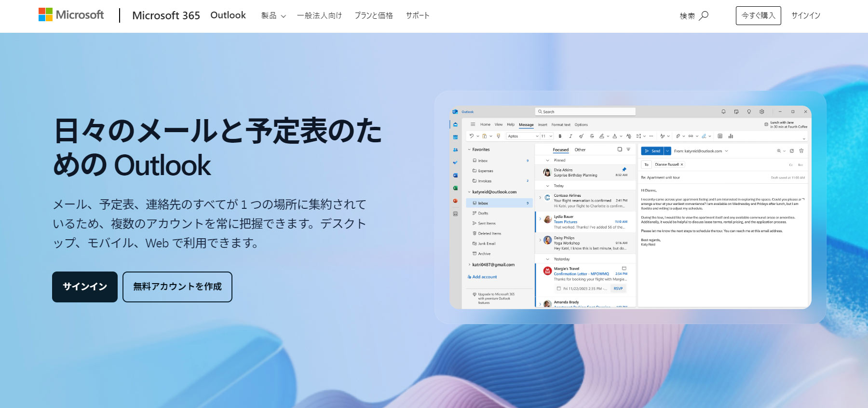The height and width of the screenshot is (408, 868).
Task: Collapse the Favorites folder group
Action: 469,150
